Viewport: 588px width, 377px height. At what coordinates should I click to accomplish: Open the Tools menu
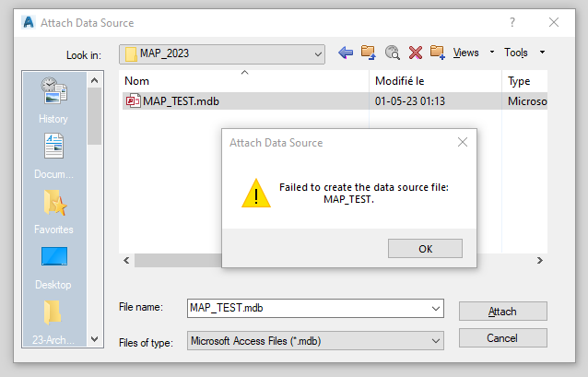pyautogui.click(x=524, y=53)
